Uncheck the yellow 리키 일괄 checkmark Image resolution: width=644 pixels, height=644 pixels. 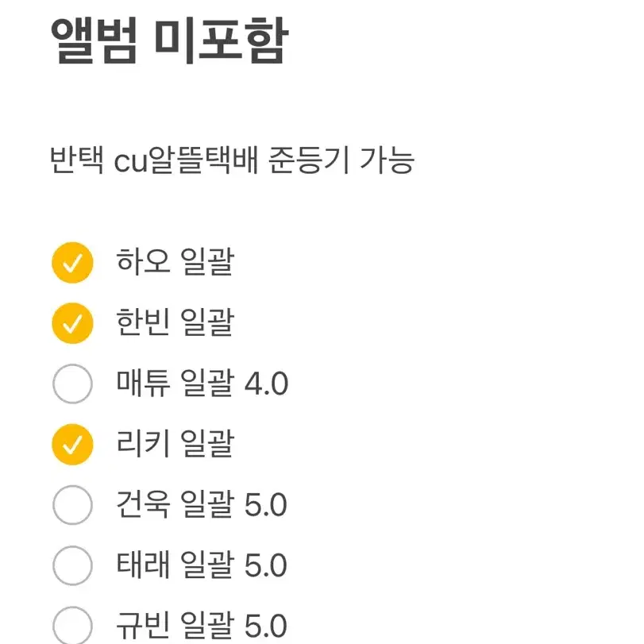click(72, 445)
